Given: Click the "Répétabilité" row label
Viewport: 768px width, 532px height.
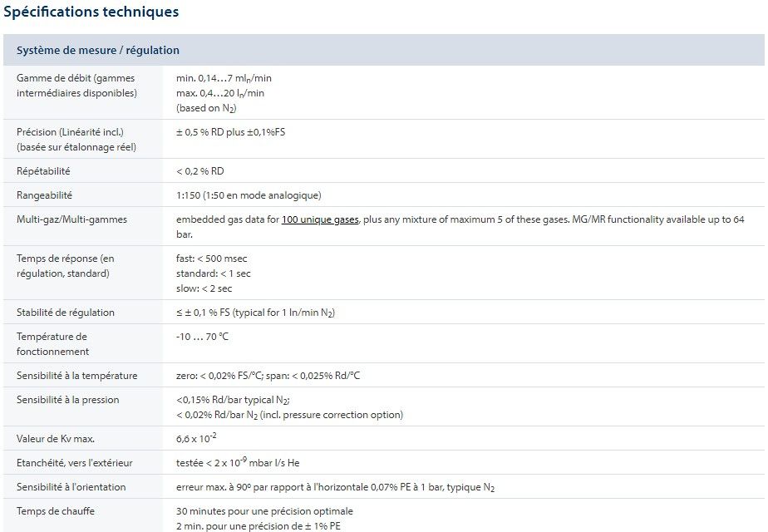Looking at the screenshot, I should coord(43,171).
